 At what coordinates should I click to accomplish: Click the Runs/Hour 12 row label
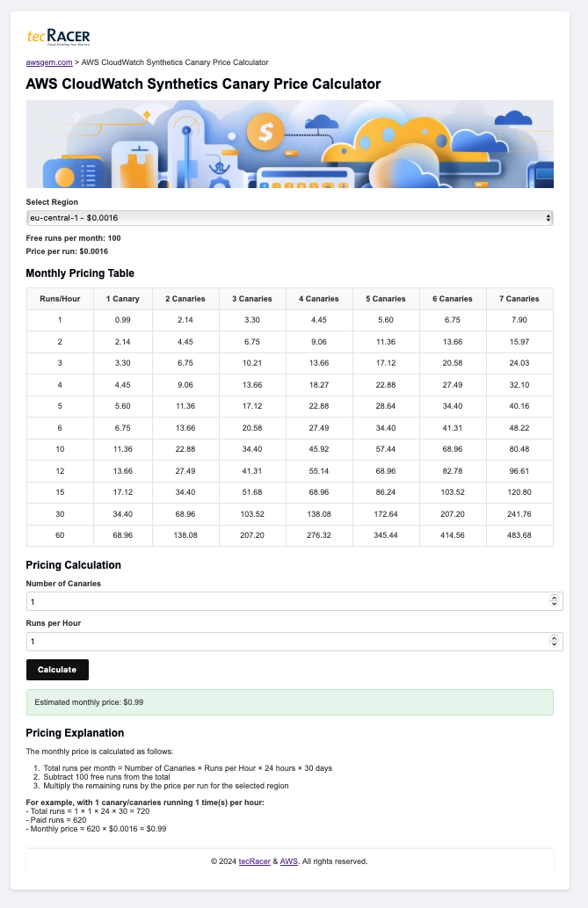(60, 471)
